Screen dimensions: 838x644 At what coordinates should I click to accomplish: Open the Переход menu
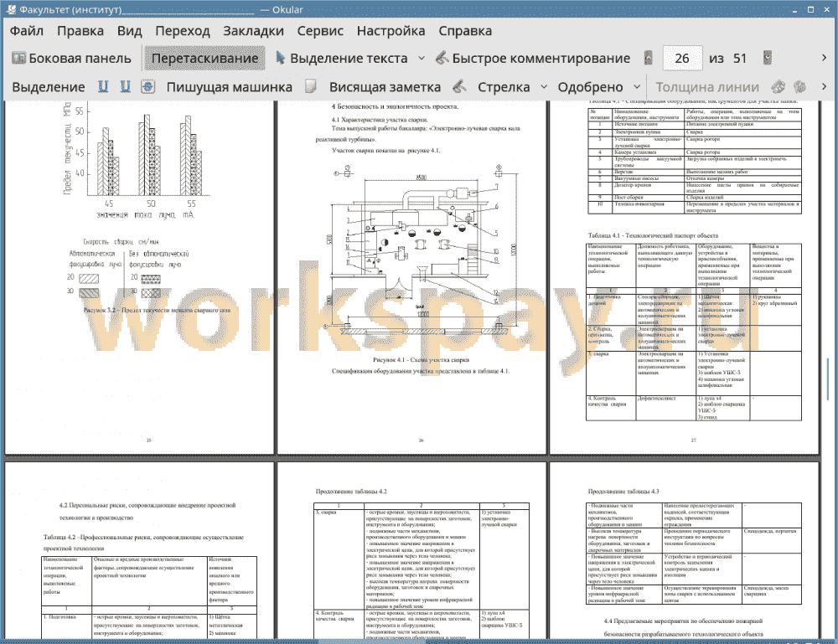tap(182, 31)
